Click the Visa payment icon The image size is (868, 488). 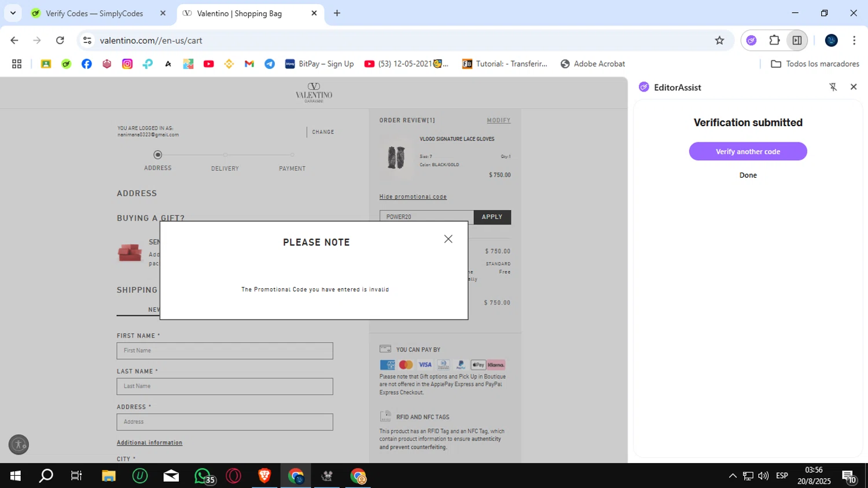point(425,365)
